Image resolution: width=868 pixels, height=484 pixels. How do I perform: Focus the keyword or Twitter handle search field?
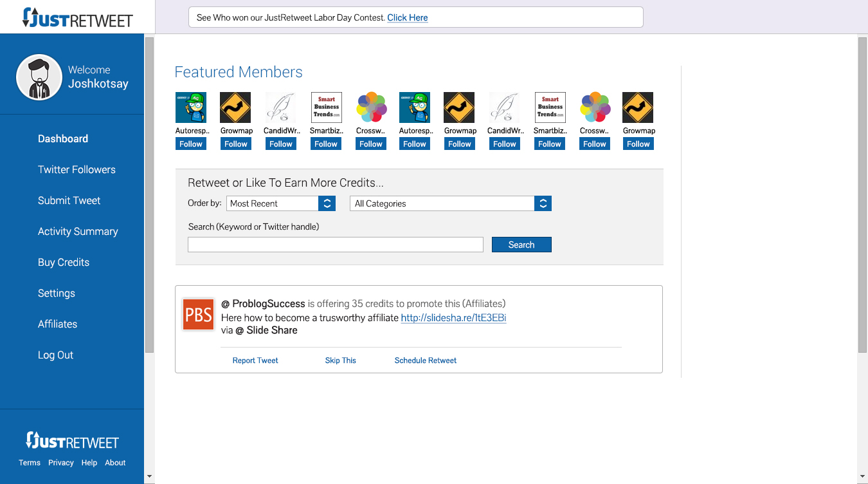[x=335, y=245]
